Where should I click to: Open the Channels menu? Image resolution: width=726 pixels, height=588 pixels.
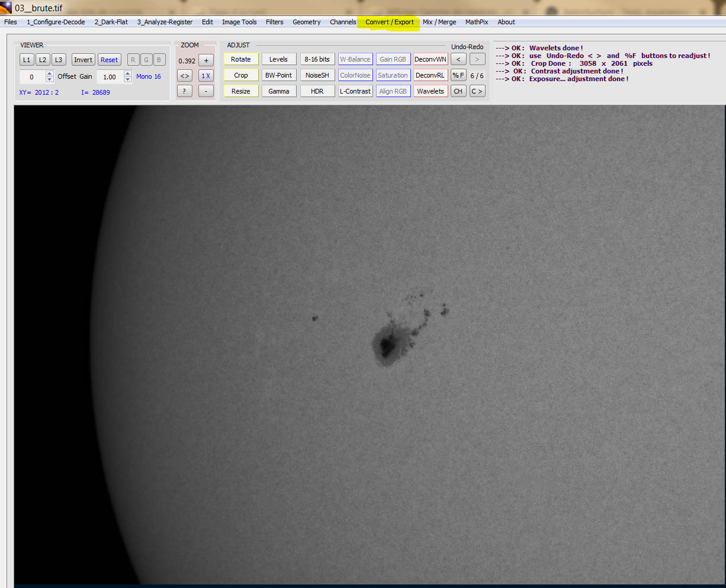coord(343,22)
